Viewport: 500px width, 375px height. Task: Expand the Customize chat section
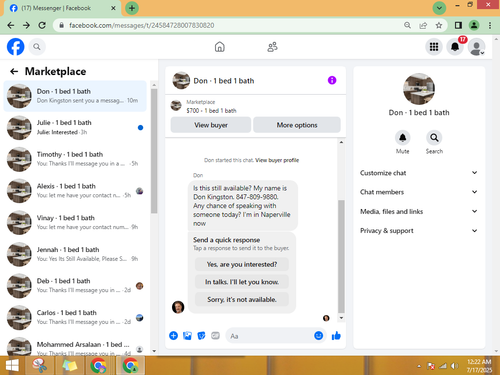(x=419, y=173)
